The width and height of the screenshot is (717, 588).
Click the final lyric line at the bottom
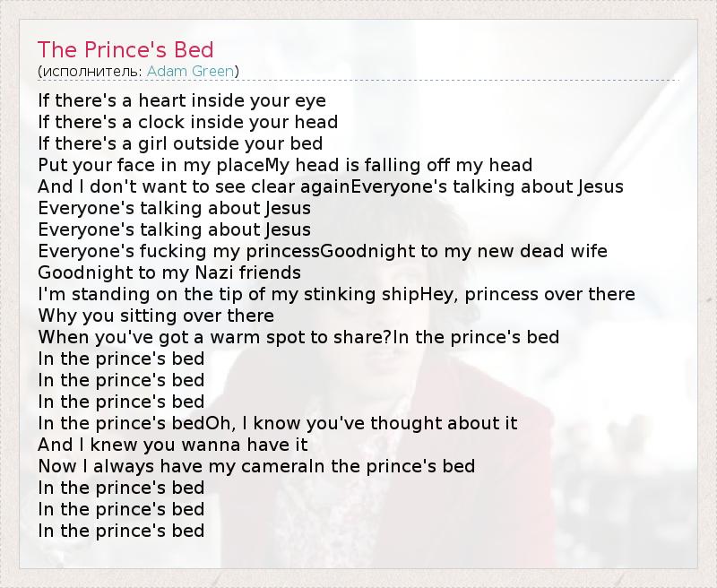tap(121, 531)
